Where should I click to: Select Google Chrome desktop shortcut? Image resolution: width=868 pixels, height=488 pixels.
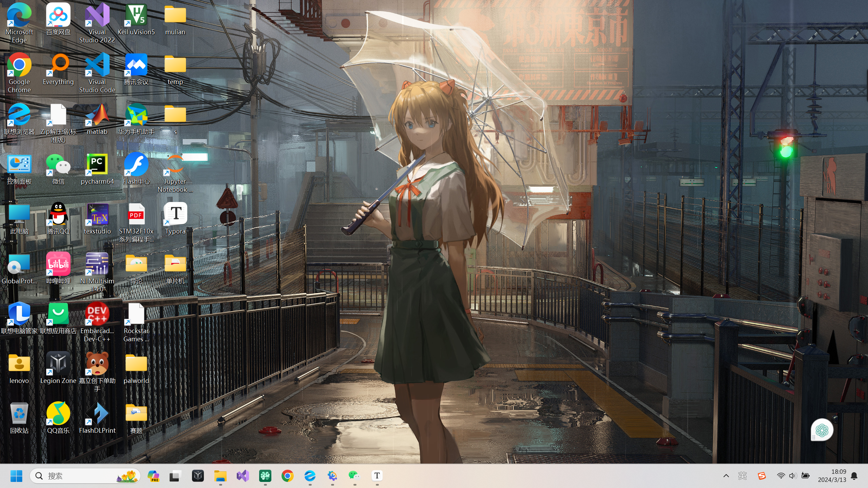pyautogui.click(x=19, y=73)
